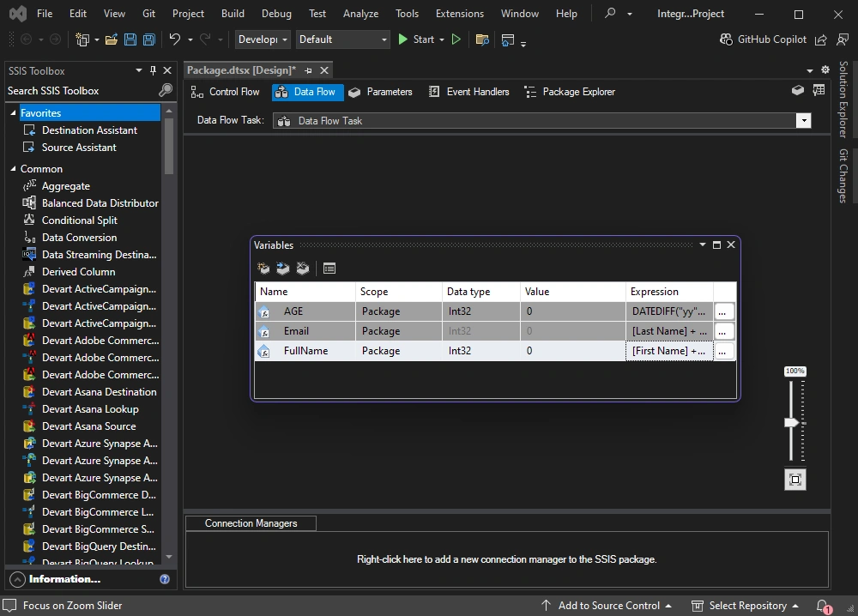858x616 pixels.
Task: Click the Variables grid icon at design top right
Action: click(819, 90)
